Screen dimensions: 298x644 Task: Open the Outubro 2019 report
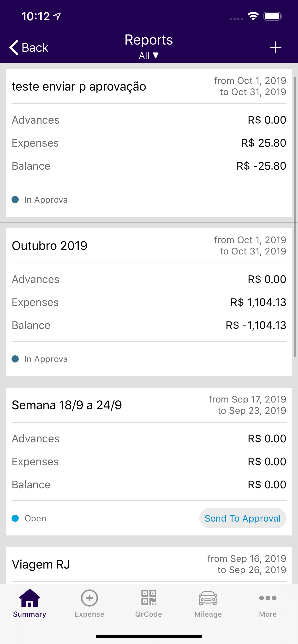click(50, 246)
